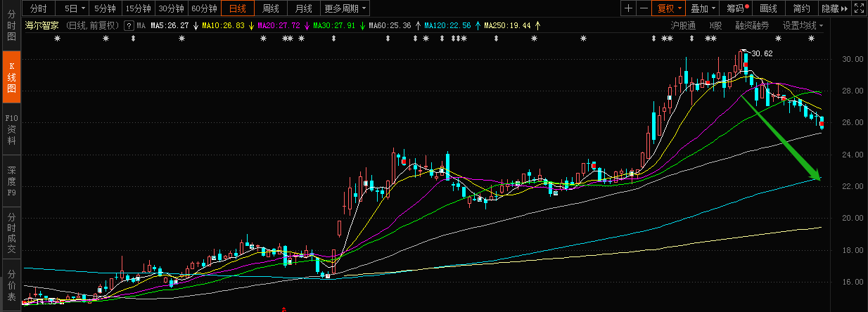Hide side panel with 隐藏 arrows
868x312 pixels.
pyautogui.click(x=834, y=8)
